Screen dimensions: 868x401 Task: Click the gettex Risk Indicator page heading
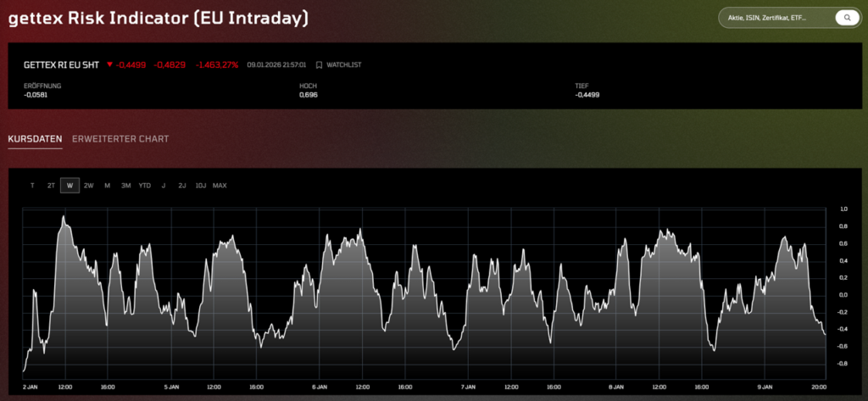click(x=158, y=18)
